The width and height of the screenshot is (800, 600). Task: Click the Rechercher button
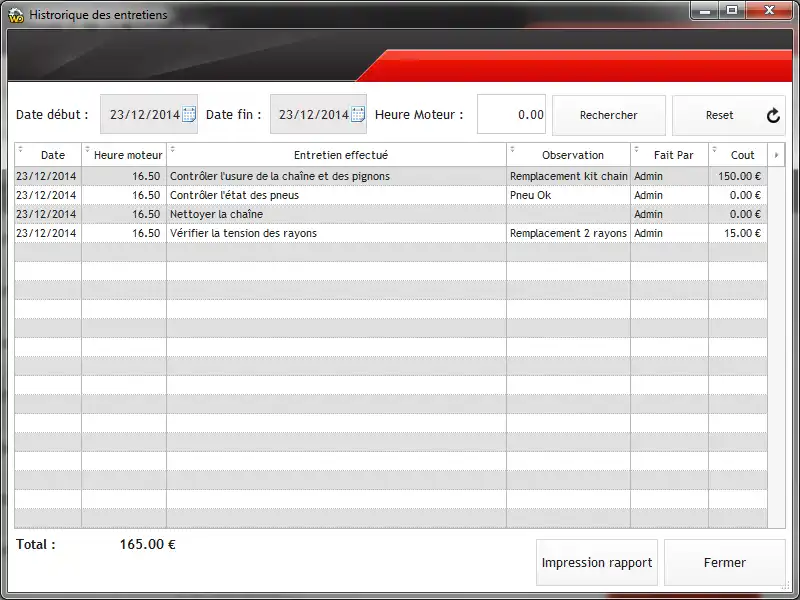click(x=609, y=115)
